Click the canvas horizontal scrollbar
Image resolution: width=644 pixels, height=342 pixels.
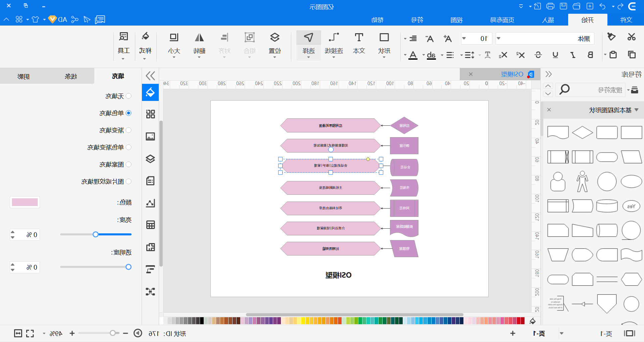(354, 315)
